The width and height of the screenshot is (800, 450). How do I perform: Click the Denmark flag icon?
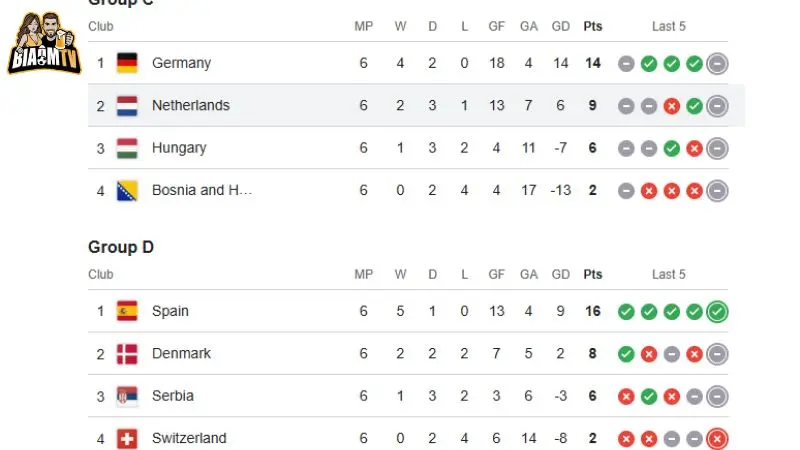tap(127, 354)
